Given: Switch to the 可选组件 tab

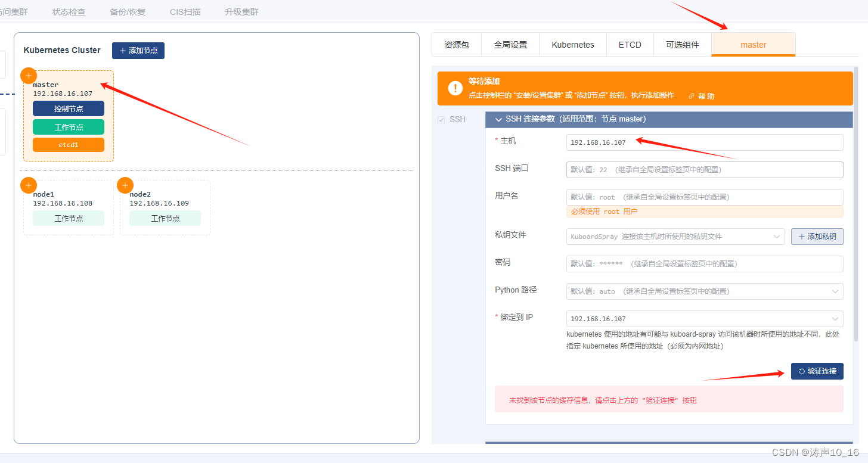Looking at the screenshot, I should click(x=683, y=45).
